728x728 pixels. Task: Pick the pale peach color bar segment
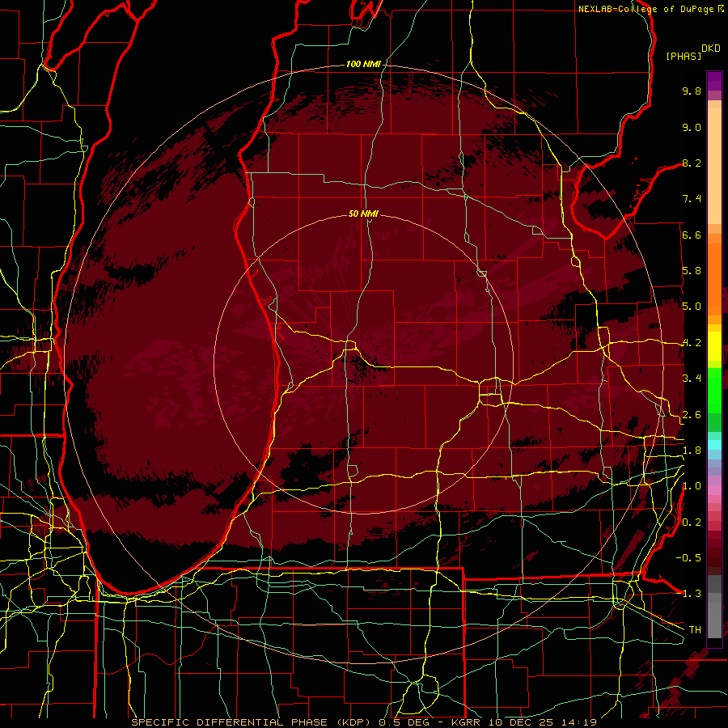tap(714, 167)
